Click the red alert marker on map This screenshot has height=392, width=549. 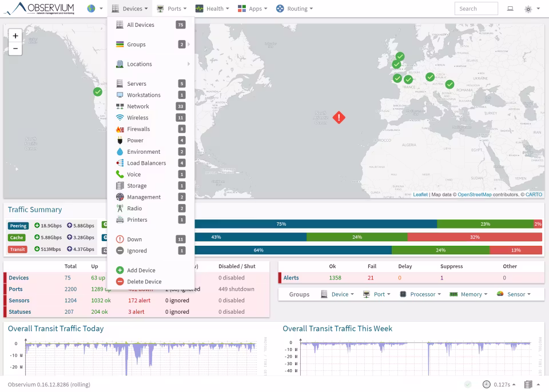339,117
